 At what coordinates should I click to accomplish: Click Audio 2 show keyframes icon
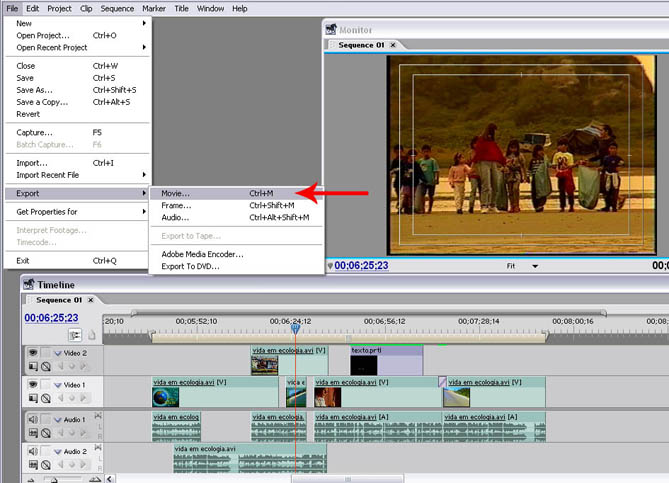[46, 464]
